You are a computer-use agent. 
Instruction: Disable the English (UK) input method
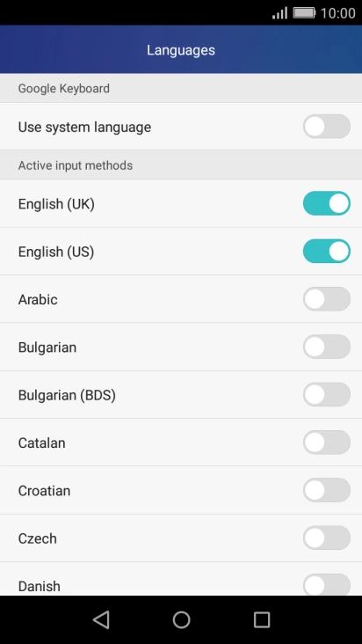click(327, 203)
